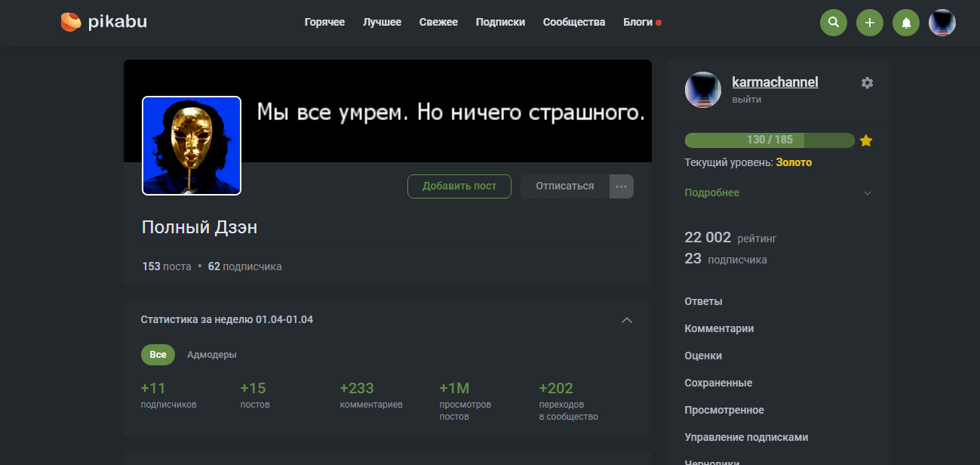Viewport: 980px width, 465px height.
Task: Click the Добавить пост button
Action: click(459, 186)
